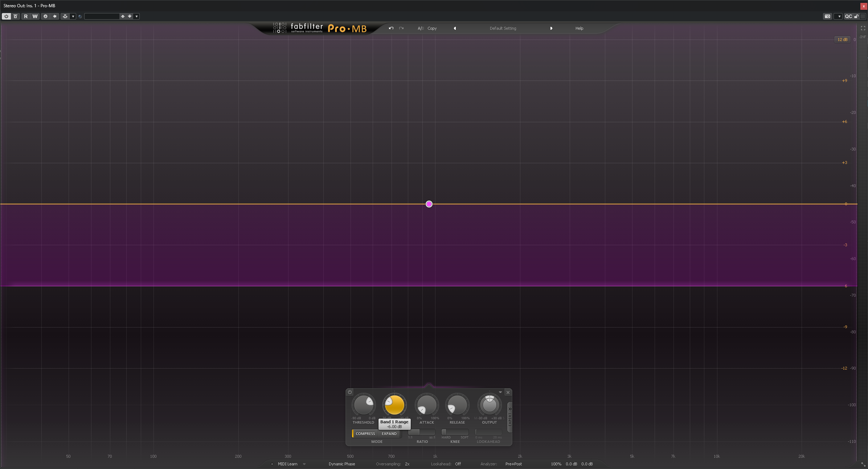The width and height of the screenshot is (868, 469).
Task: Enable Write automation (W) button
Action: click(x=35, y=16)
